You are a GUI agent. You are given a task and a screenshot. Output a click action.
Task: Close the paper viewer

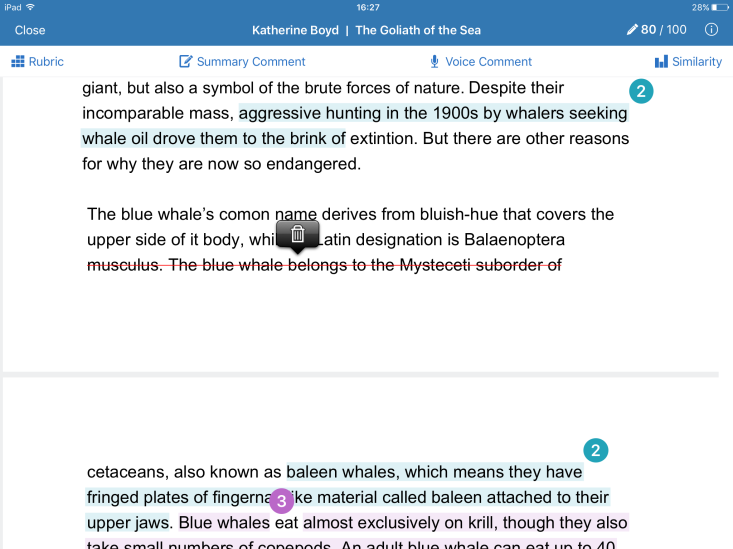tap(30, 30)
